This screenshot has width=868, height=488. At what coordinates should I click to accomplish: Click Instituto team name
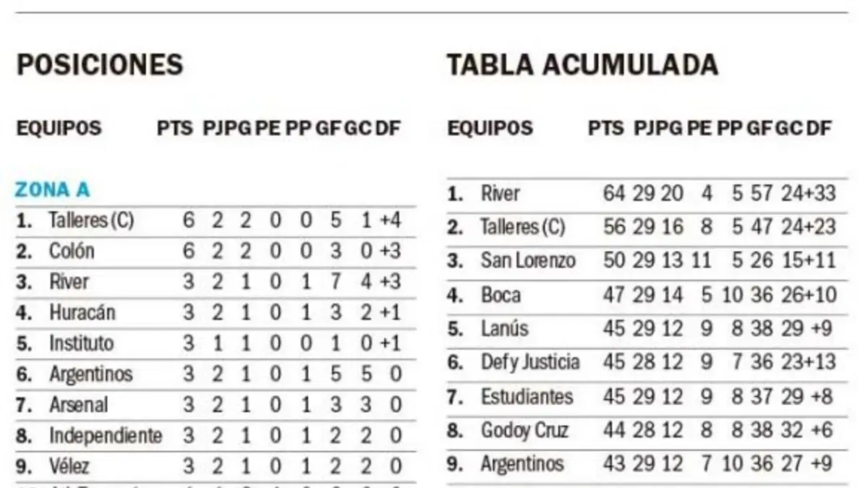[x=81, y=343]
